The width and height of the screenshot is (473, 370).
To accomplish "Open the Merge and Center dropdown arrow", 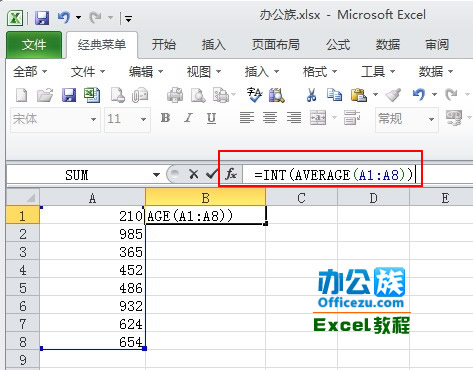I will coord(334,117).
